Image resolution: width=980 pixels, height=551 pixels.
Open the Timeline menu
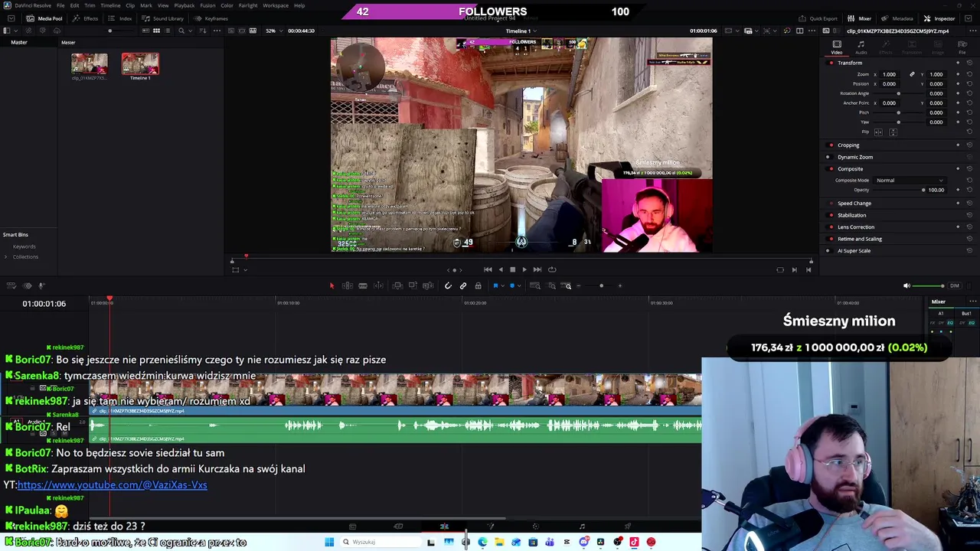pyautogui.click(x=110, y=5)
